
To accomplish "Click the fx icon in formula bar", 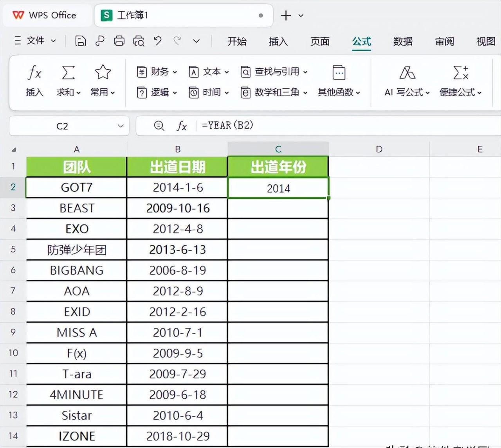I will (182, 126).
